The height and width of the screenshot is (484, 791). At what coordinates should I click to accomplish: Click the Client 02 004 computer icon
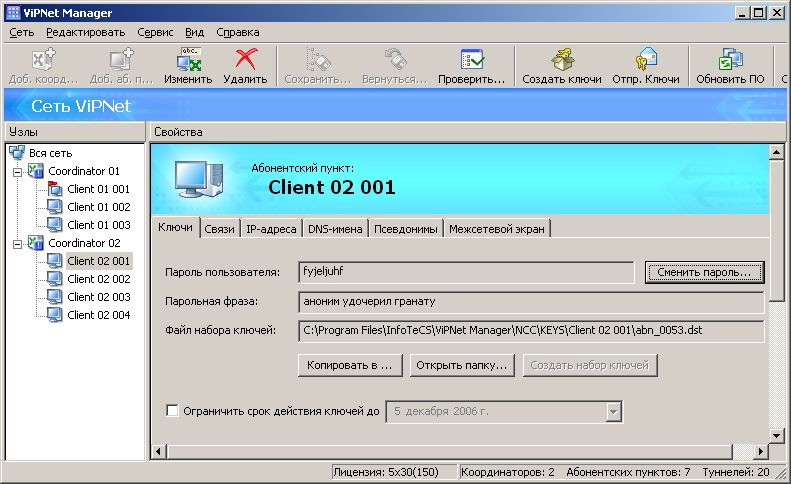54,315
